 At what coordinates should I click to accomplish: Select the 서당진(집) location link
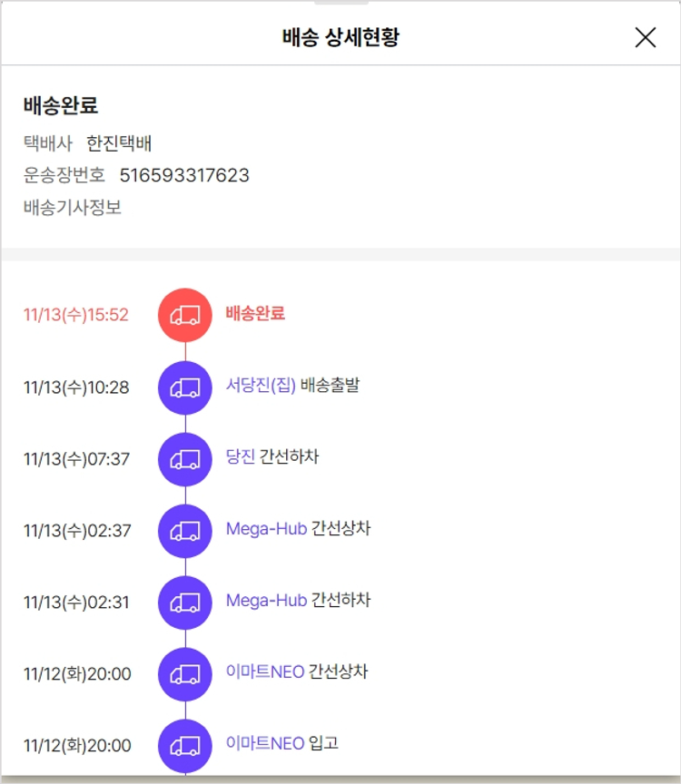[261, 386]
